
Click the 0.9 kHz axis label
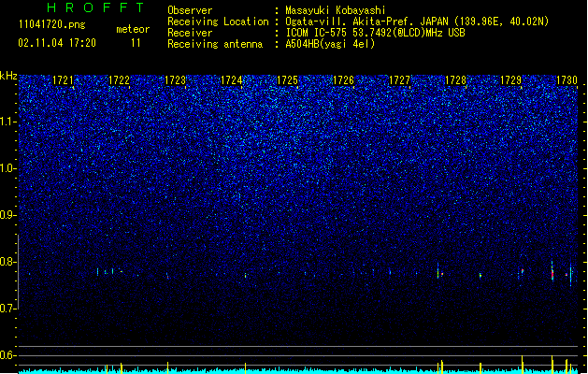pos(7,215)
